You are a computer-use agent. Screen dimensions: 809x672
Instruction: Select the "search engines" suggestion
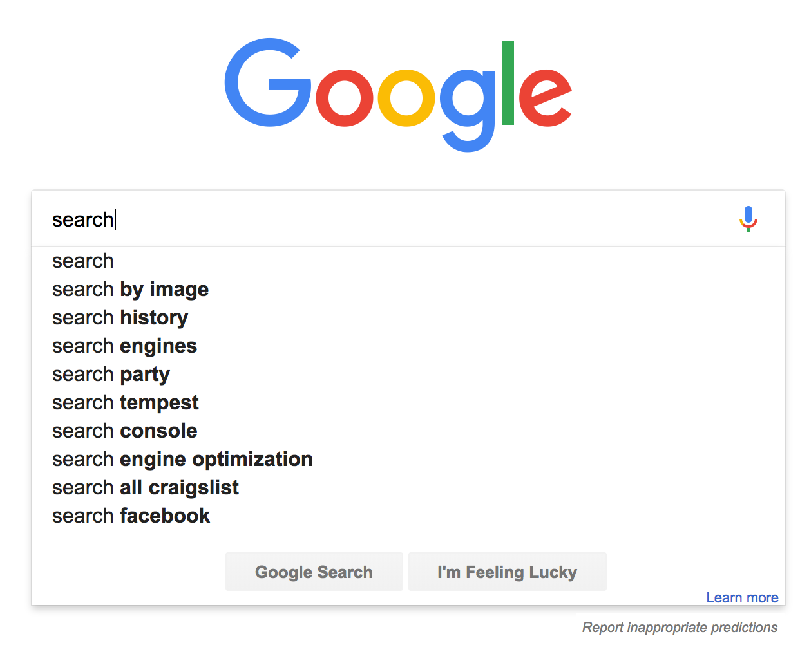coord(124,346)
